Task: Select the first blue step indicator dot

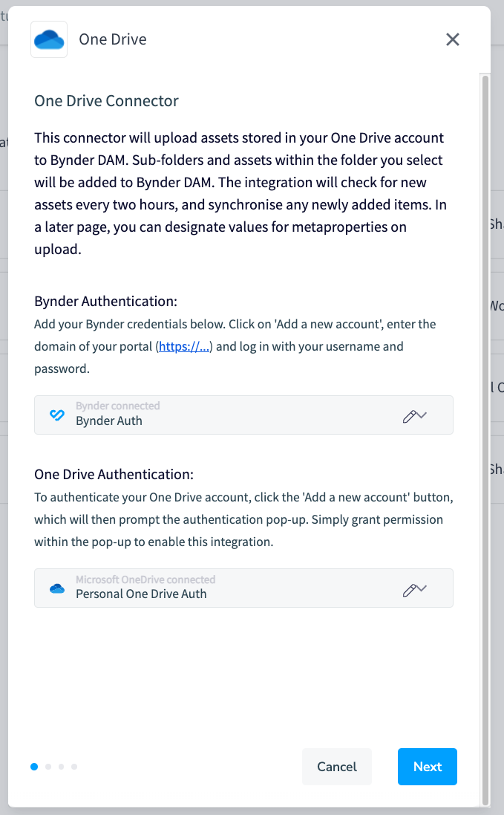Action: click(x=34, y=767)
